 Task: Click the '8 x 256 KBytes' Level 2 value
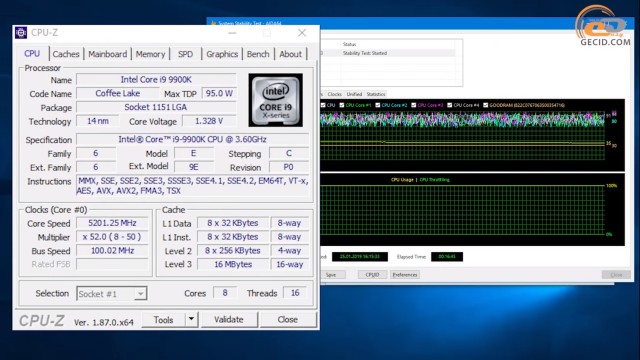(x=233, y=251)
